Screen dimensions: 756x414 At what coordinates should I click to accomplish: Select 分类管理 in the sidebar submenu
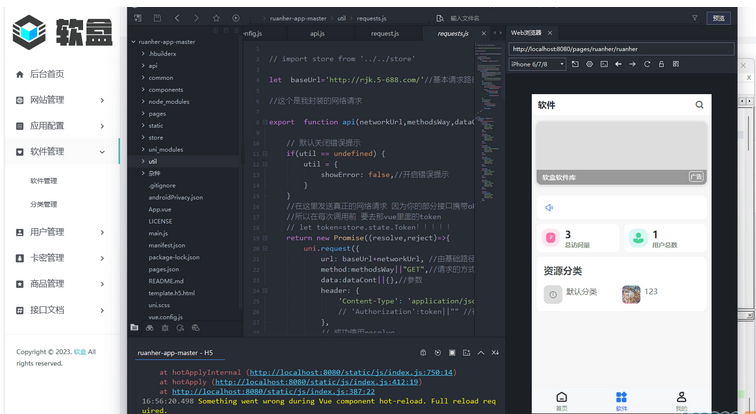[x=44, y=204]
